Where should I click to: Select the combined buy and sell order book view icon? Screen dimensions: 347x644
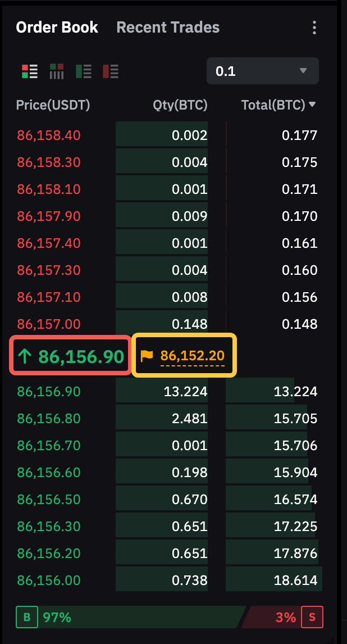[x=30, y=71]
